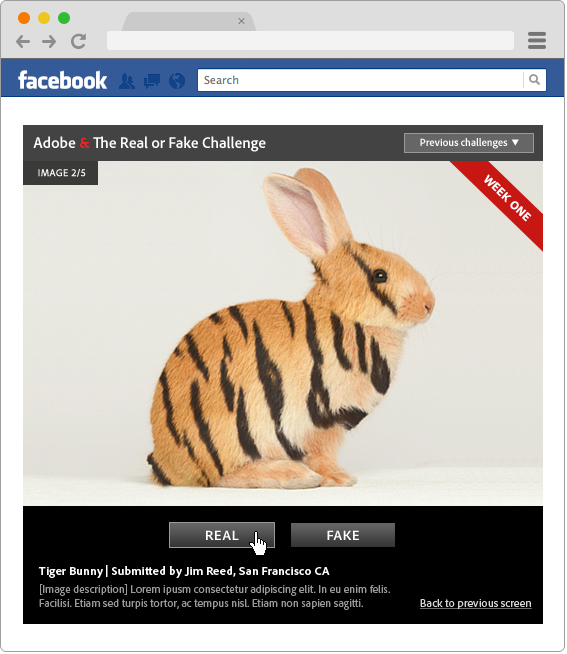Open Facebook notifications globe icon

177,81
